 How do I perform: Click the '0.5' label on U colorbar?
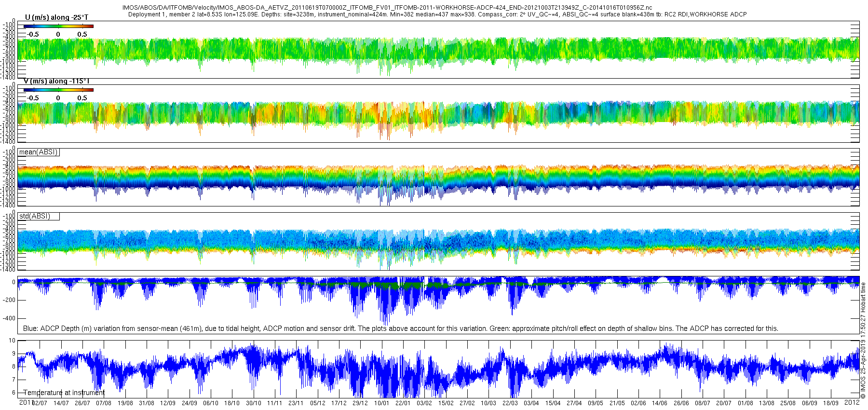(x=82, y=34)
